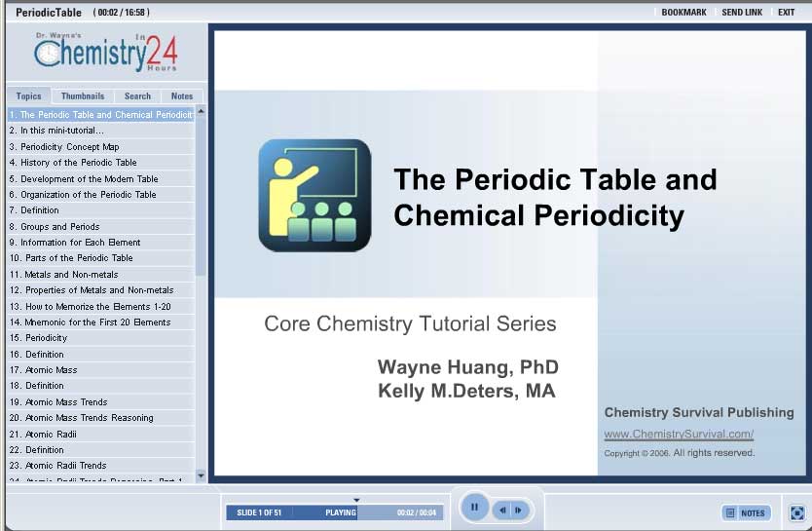812x531 pixels.
Task: Open the www.ChemistrySurvival.com link
Action: click(x=679, y=435)
